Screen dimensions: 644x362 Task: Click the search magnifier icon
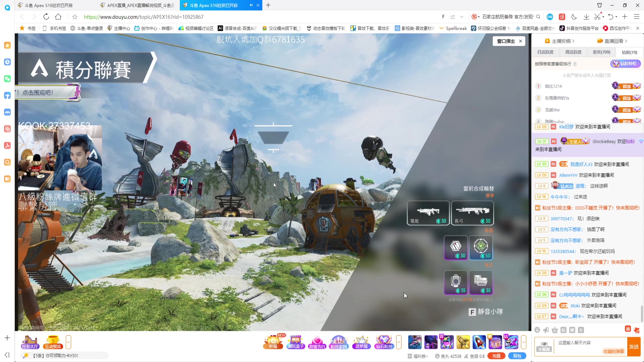538,17
